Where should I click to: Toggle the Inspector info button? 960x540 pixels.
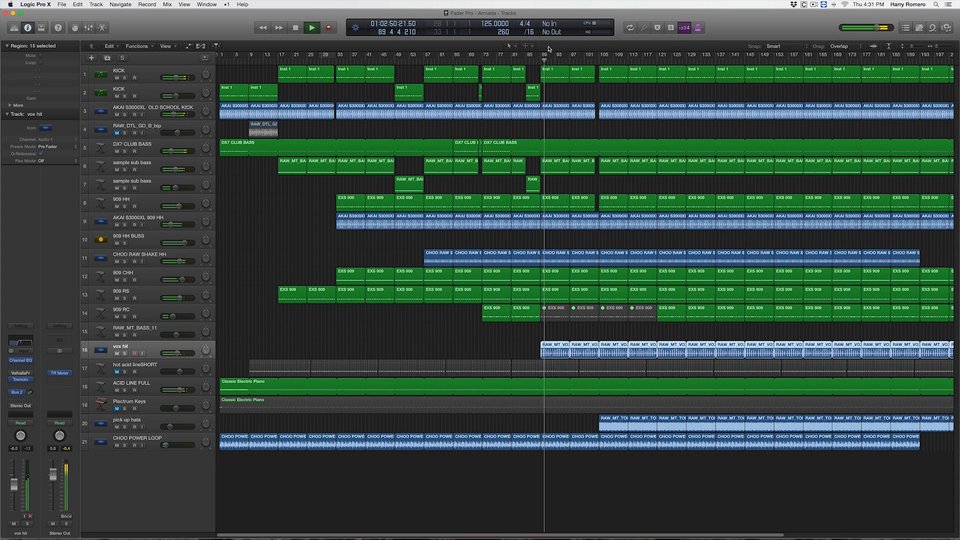[28, 28]
